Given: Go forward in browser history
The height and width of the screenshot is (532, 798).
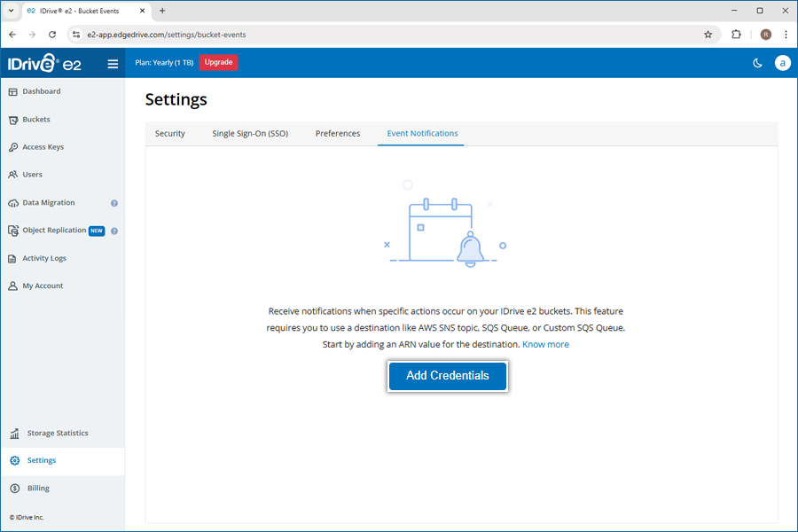Looking at the screenshot, I should pyautogui.click(x=32, y=35).
